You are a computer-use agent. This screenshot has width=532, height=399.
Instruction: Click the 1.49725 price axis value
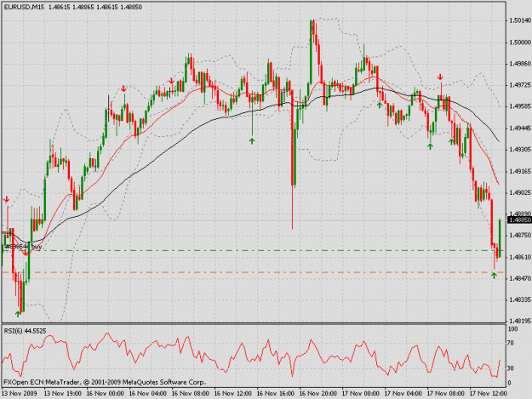click(x=519, y=85)
